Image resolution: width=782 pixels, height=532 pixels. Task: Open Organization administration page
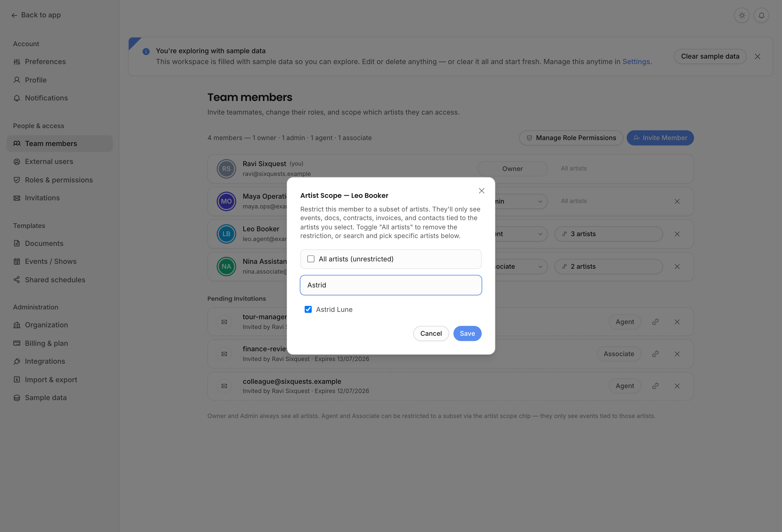pyautogui.click(x=59, y=325)
